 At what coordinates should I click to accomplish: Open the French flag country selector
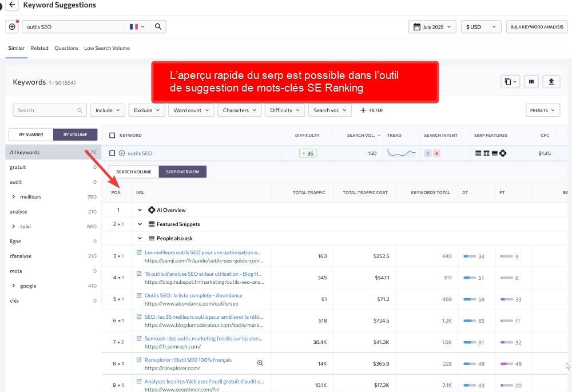[x=137, y=27]
